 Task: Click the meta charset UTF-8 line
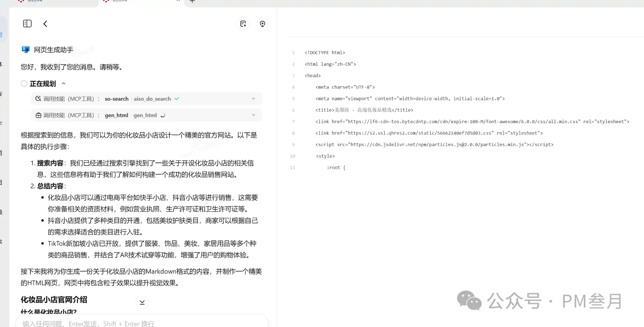(x=345, y=87)
